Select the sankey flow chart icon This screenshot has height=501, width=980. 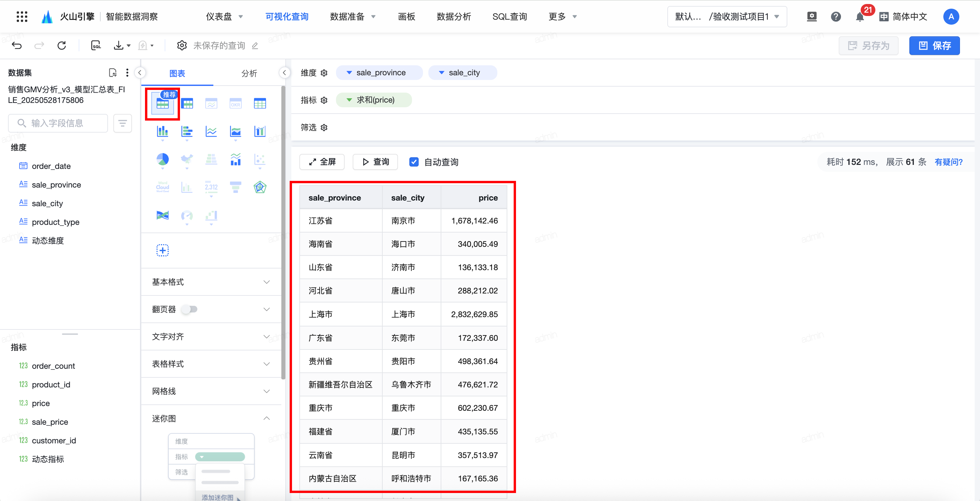click(162, 216)
